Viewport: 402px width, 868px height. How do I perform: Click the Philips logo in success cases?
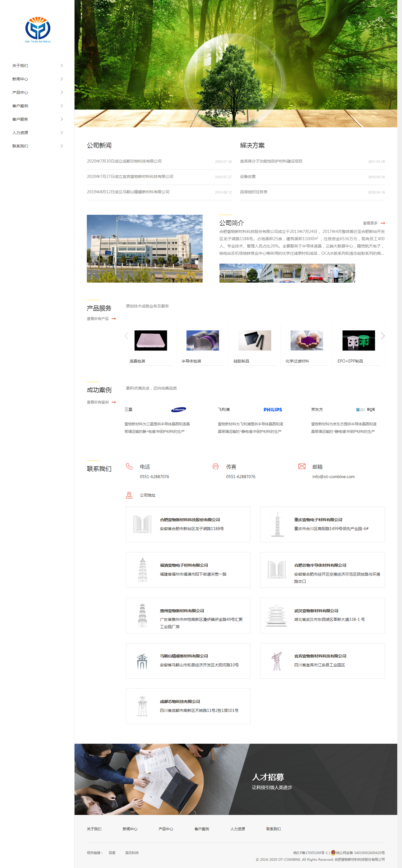tap(272, 410)
